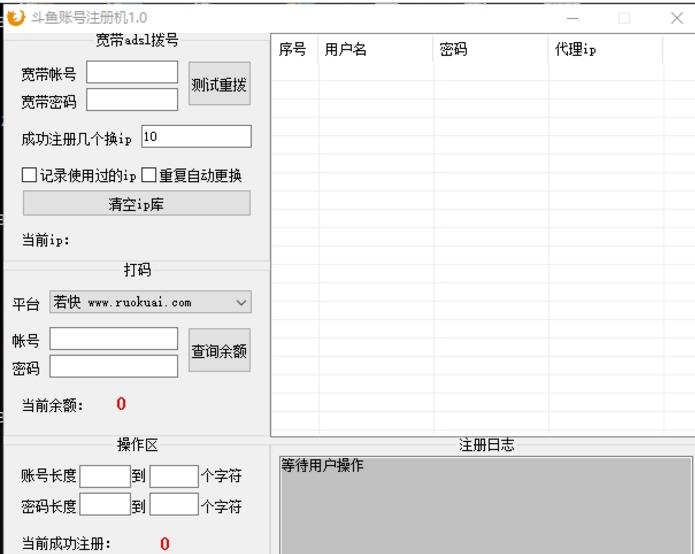Click the 当前成功注册 count 0

164,544
